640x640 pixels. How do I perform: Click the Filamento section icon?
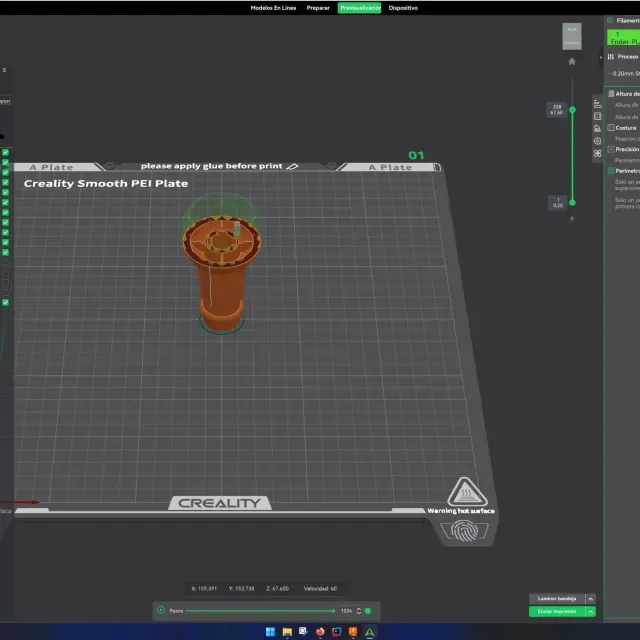pos(610,20)
